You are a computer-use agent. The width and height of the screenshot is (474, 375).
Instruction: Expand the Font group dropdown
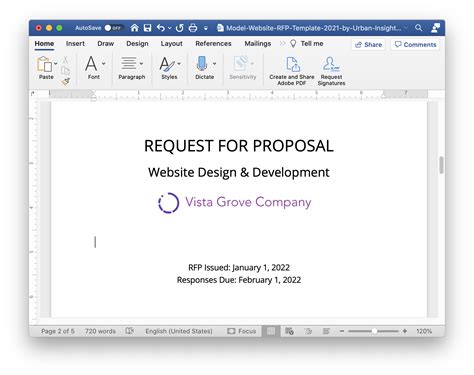(104, 63)
